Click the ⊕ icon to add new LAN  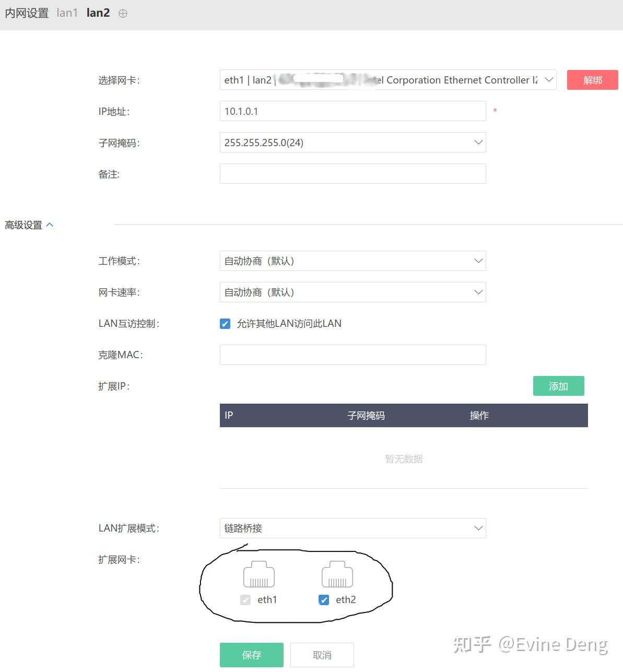[123, 13]
